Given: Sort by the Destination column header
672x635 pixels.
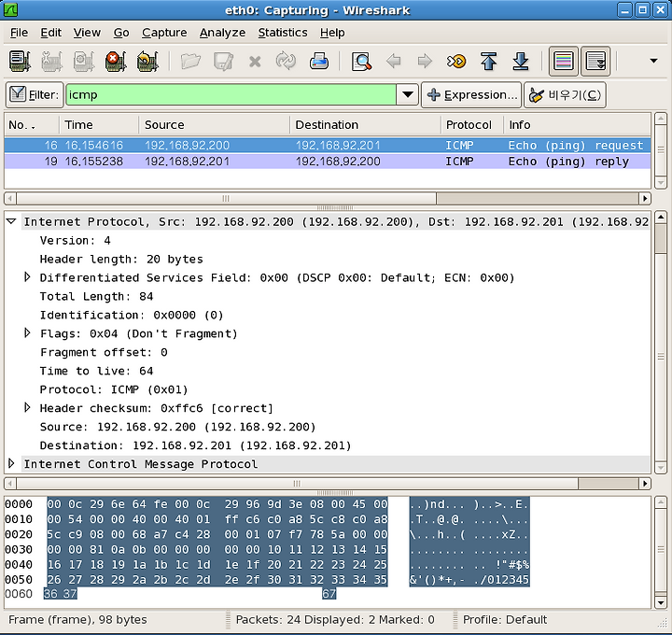Looking at the screenshot, I should pyautogui.click(x=365, y=125).
